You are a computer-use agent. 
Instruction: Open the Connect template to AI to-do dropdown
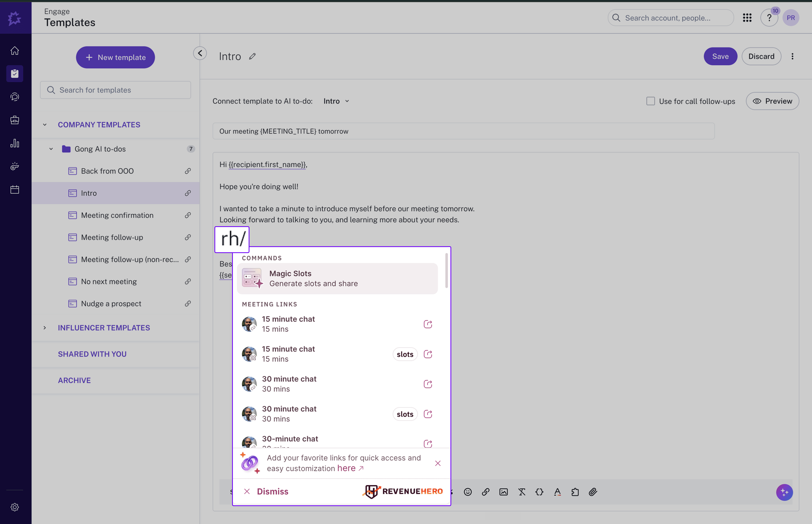pyautogui.click(x=336, y=101)
